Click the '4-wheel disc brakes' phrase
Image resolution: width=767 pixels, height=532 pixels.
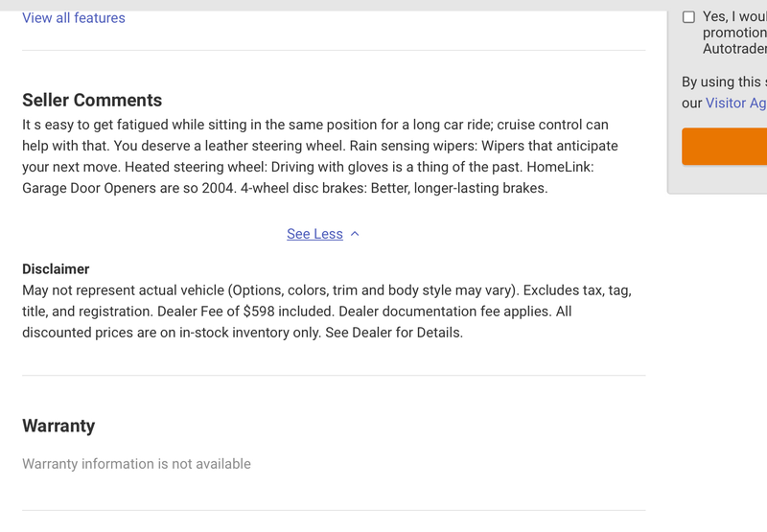[x=303, y=188]
